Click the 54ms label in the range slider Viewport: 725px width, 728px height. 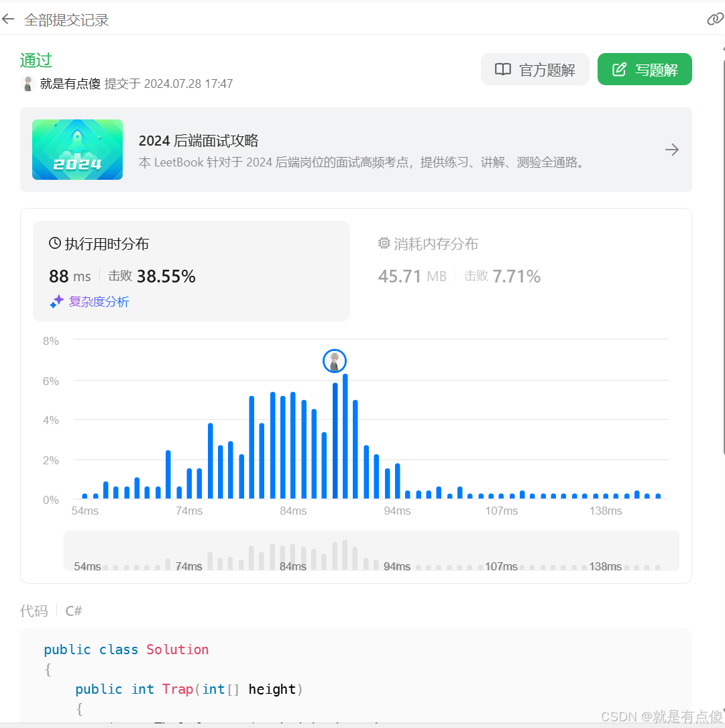click(x=87, y=566)
